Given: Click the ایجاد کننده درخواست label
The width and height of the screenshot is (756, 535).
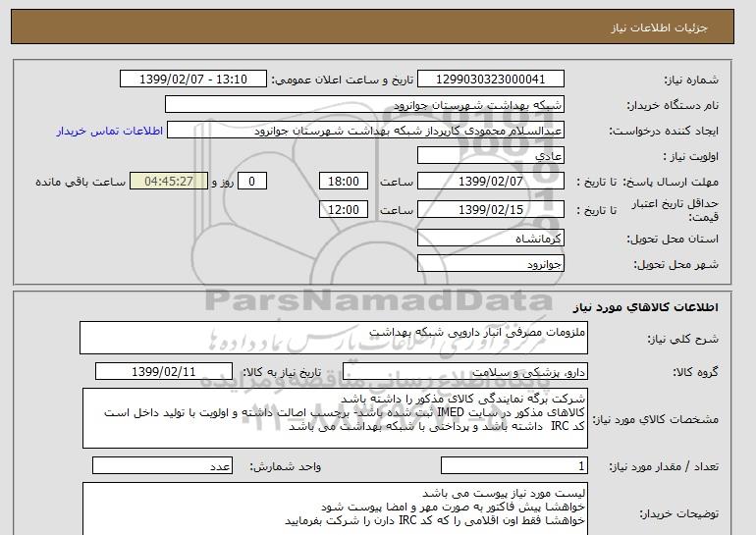Looking at the screenshot, I should pos(664,131).
